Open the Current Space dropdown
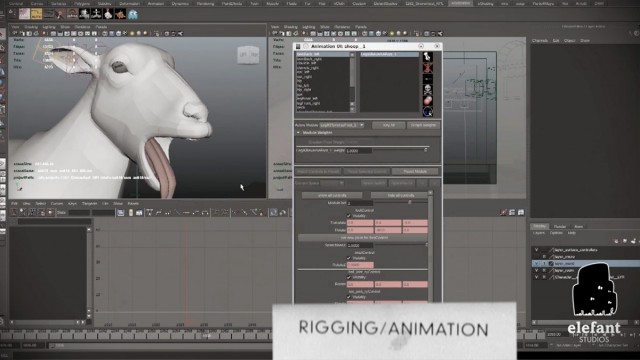Image resolution: width=640 pixels, height=360 pixels. click(331, 183)
